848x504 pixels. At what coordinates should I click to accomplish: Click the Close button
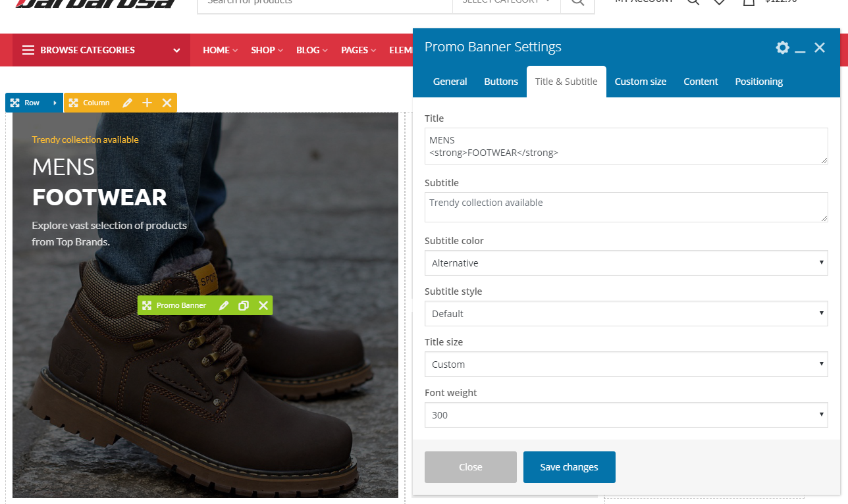click(x=471, y=467)
